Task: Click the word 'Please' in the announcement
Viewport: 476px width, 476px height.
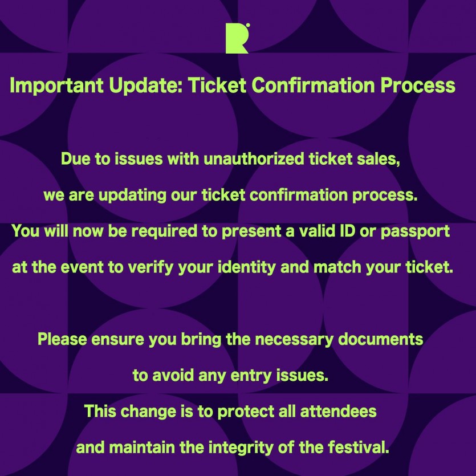Action: [x=62, y=339]
